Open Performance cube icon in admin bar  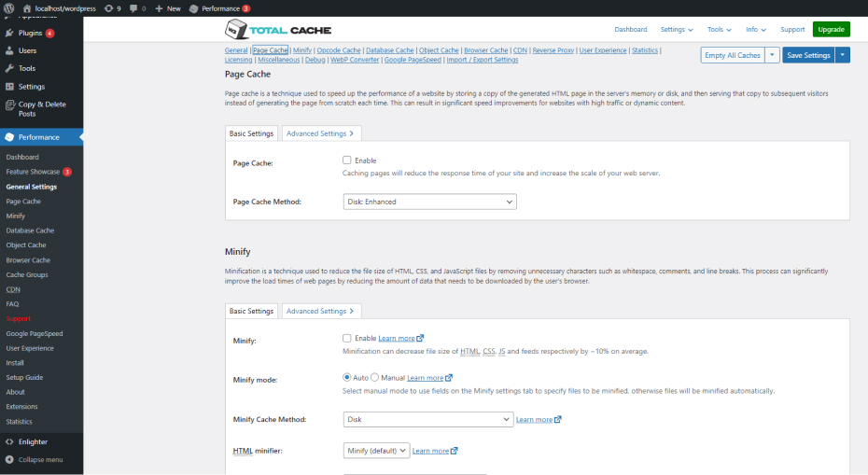click(193, 8)
